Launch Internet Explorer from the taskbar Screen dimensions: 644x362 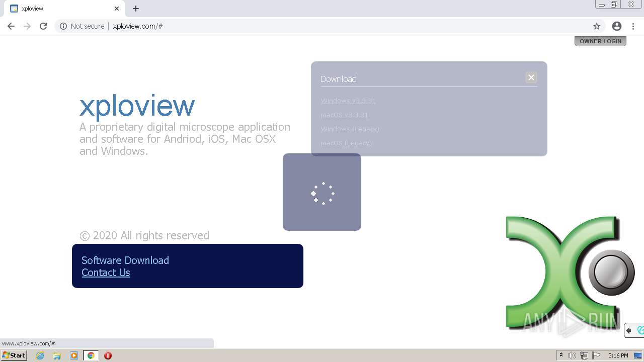[40, 355]
